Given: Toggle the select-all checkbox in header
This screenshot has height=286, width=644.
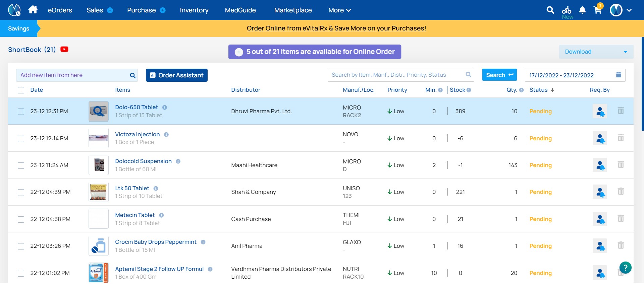Looking at the screenshot, I should click(21, 90).
